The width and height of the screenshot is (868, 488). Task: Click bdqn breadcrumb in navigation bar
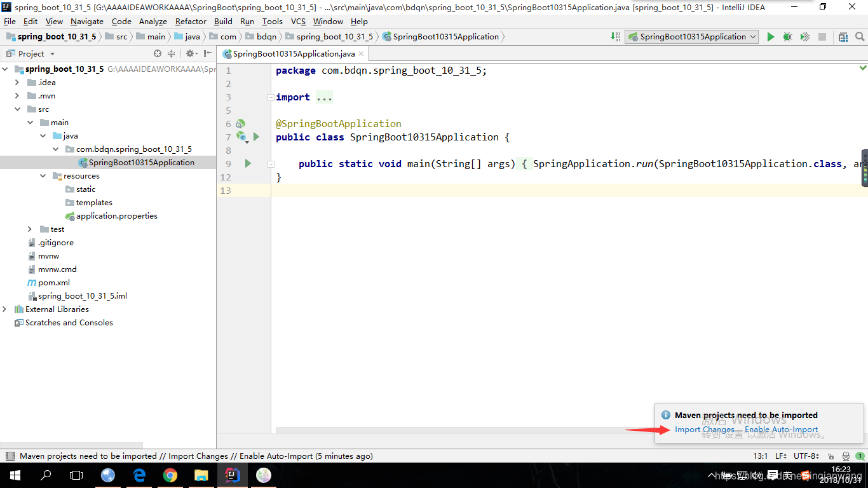click(261, 37)
